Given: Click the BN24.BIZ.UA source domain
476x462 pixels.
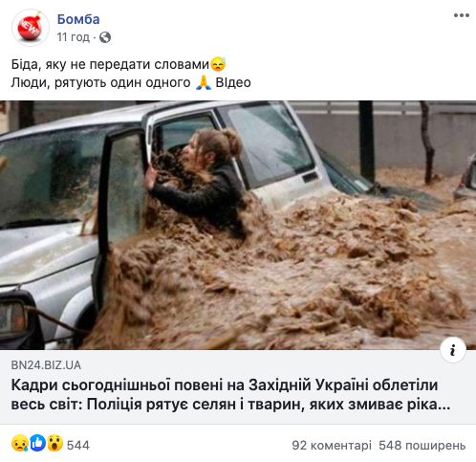Looking at the screenshot, I should 46,365.
